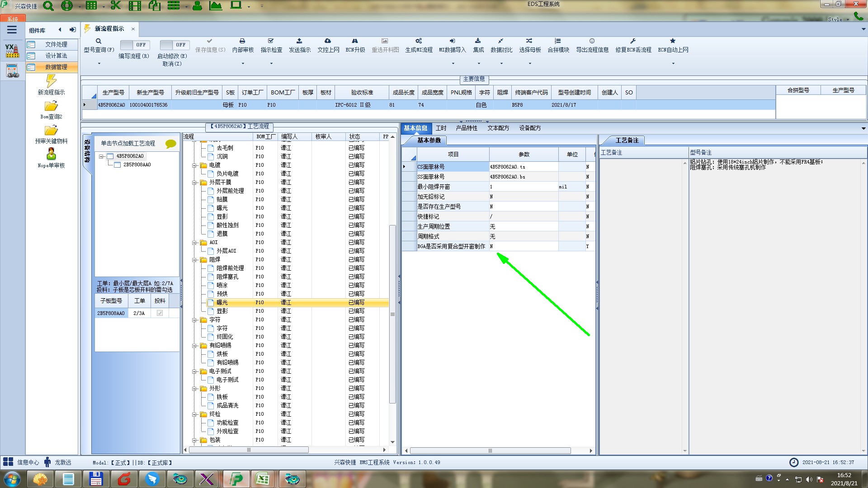Open 新流程指示 lightning icon in sidebar
This screenshot has height=488, width=868.
pos(51,81)
